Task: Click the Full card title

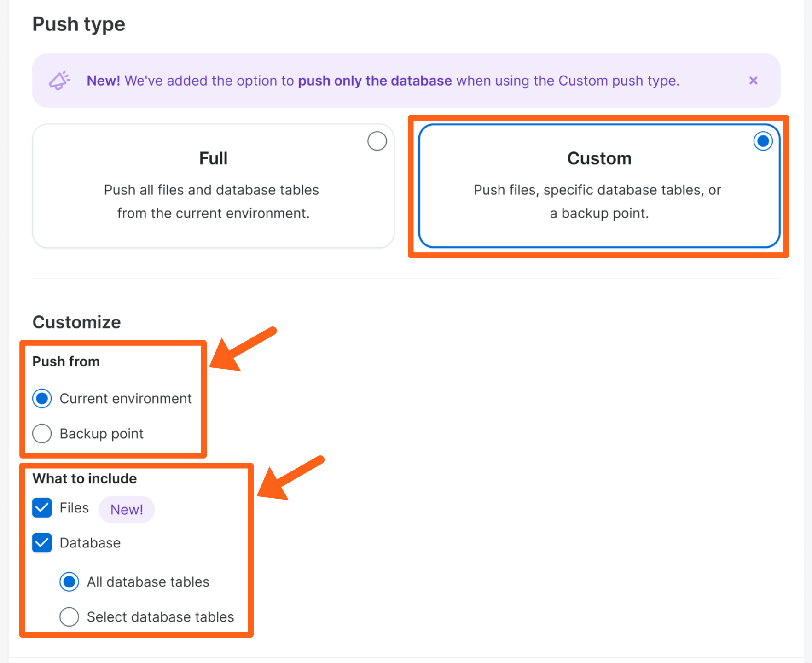Action: pos(213,158)
